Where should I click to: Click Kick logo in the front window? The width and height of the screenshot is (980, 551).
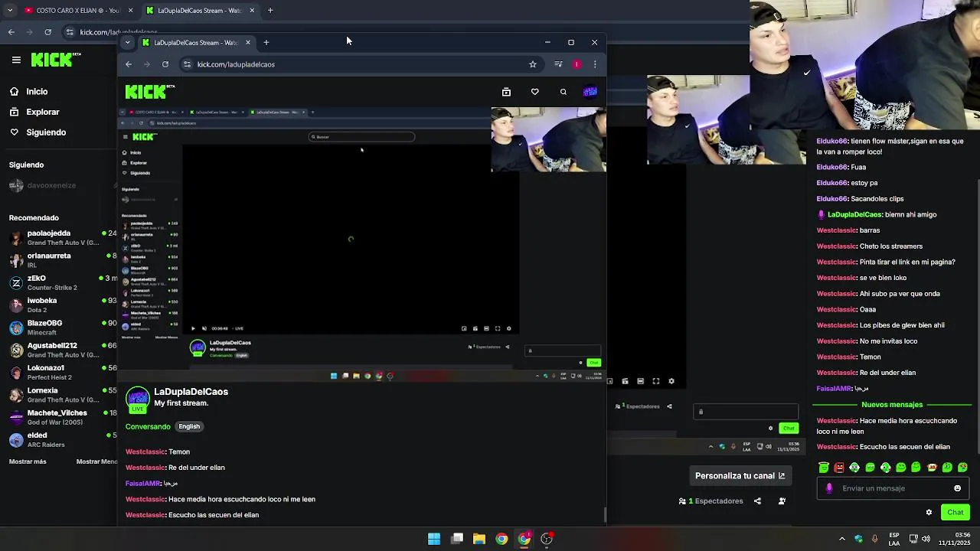pos(150,92)
